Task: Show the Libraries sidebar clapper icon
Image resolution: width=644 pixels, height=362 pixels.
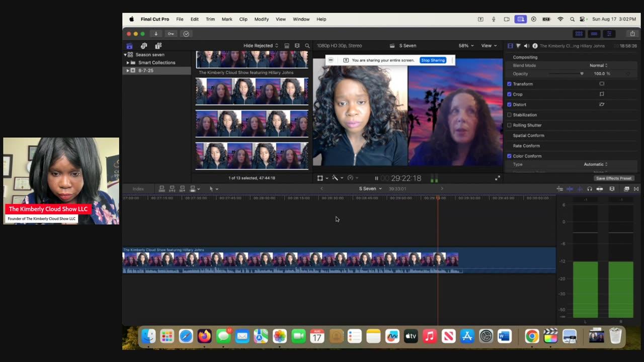Action: (x=129, y=46)
